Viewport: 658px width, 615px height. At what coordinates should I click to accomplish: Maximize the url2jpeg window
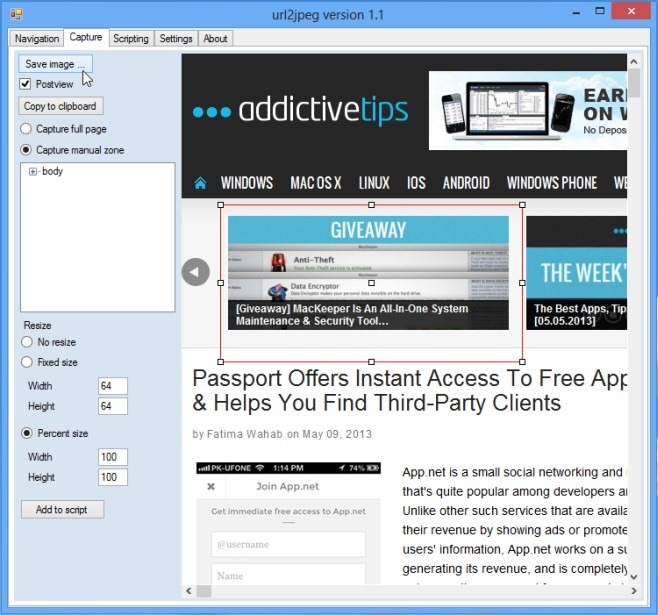coord(600,12)
